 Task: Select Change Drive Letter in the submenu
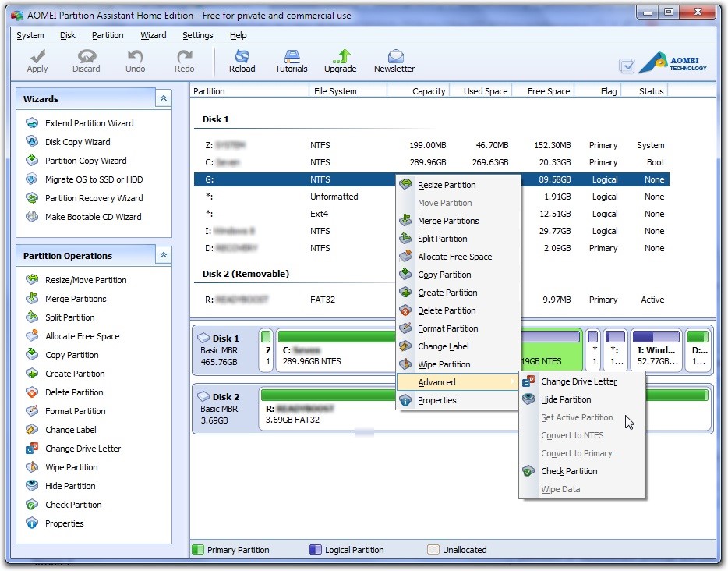578,381
